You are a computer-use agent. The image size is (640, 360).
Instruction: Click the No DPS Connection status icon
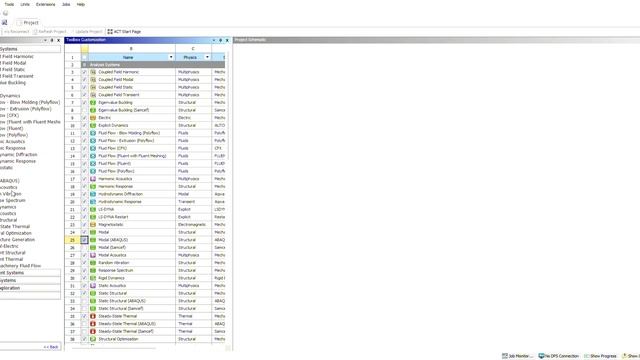tap(541, 356)
